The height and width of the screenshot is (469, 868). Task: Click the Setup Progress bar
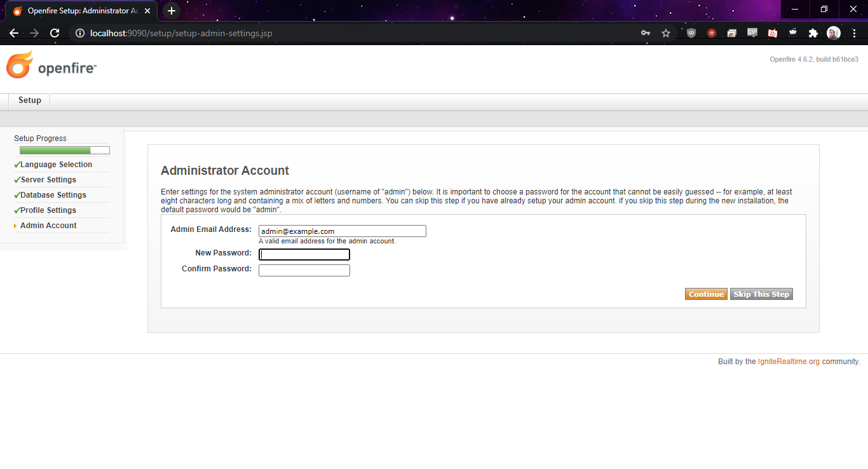65,151
